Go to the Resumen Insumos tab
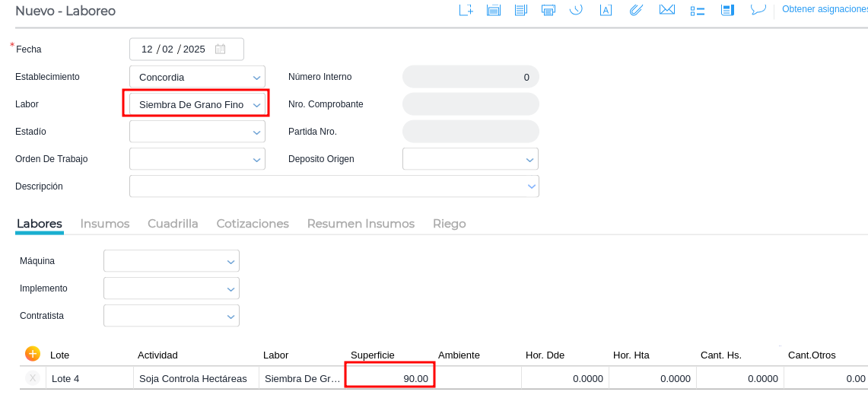This screenshot has width=868, height=395. click(361, 224)
